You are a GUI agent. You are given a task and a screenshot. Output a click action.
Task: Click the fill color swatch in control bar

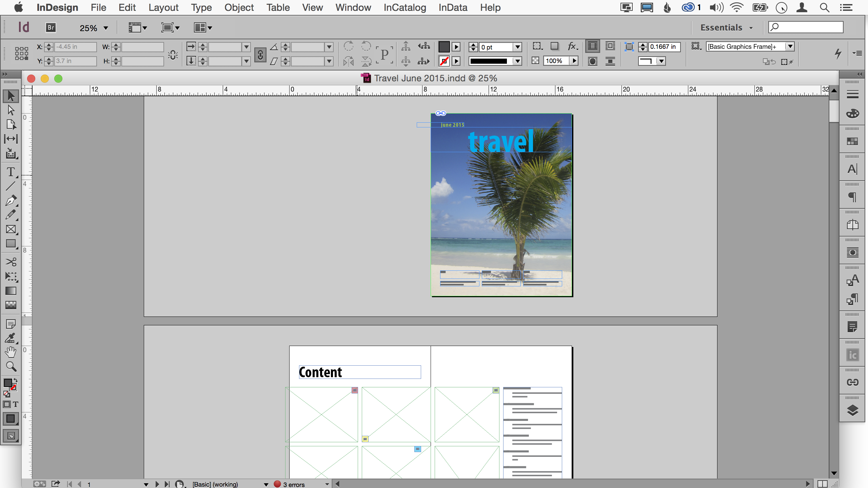click(444, 47)
